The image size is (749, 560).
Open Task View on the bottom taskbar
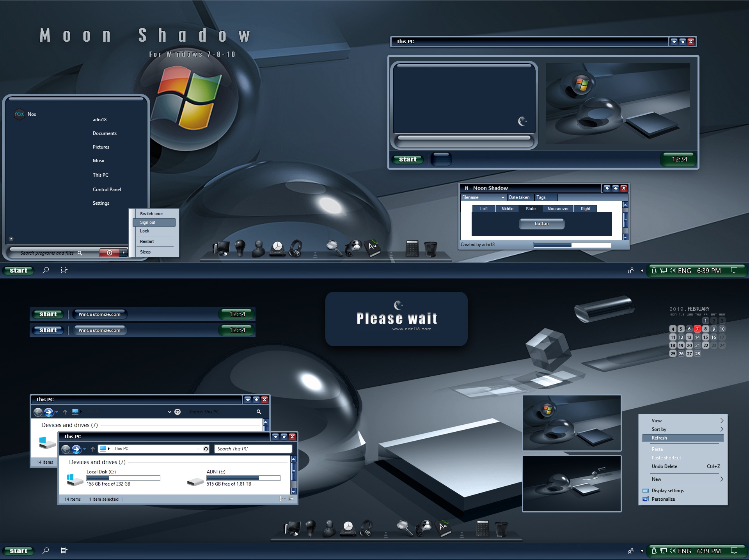coord(64,551)
